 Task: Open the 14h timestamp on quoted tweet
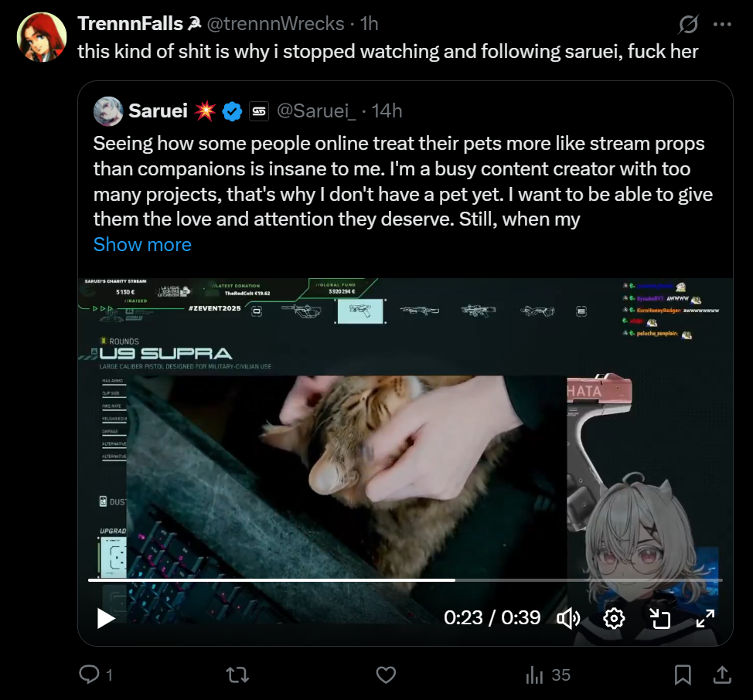[x=387, y=110]
